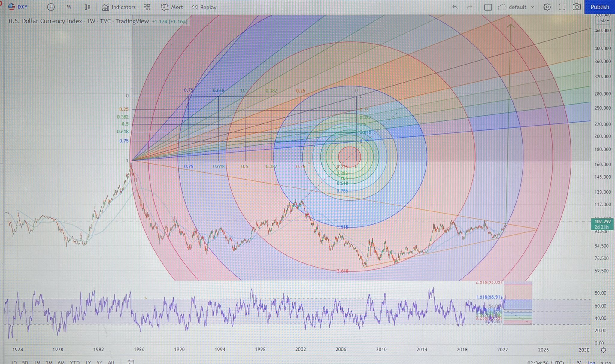
Task: Open the candlestick chart style selector
Action: coord(87,7)
